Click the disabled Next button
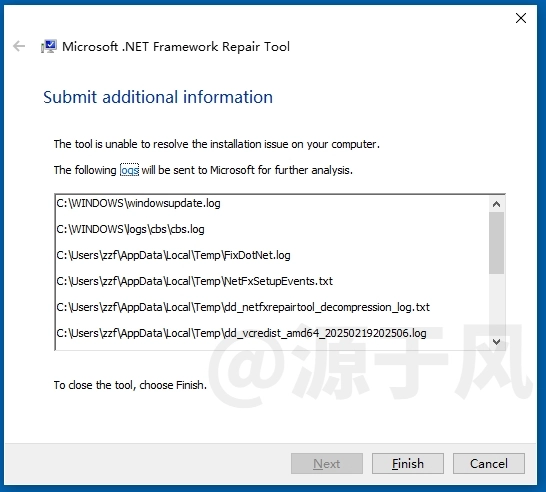The height and width of the screenshot is (492, 546). pos(327,463)
